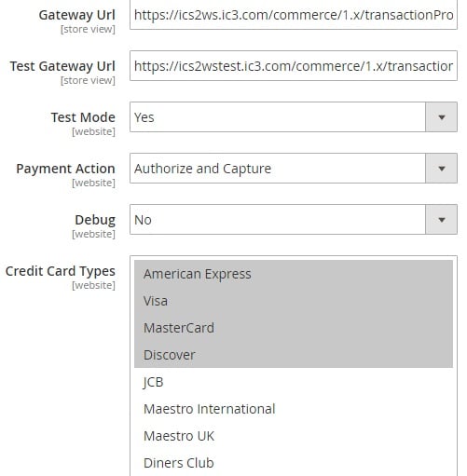The height and width of the screenshot is (476, 467).
Task: Select American Express card type
Action: [294, 274]
